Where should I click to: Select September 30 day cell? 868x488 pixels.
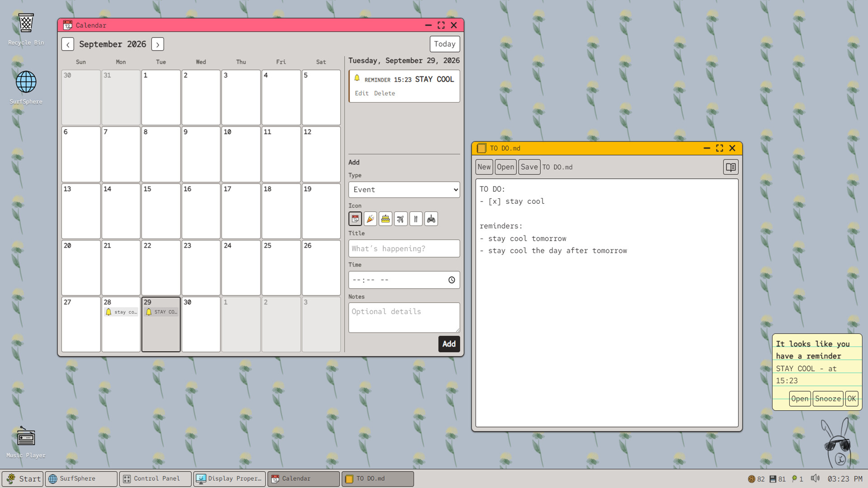(201, 324)
